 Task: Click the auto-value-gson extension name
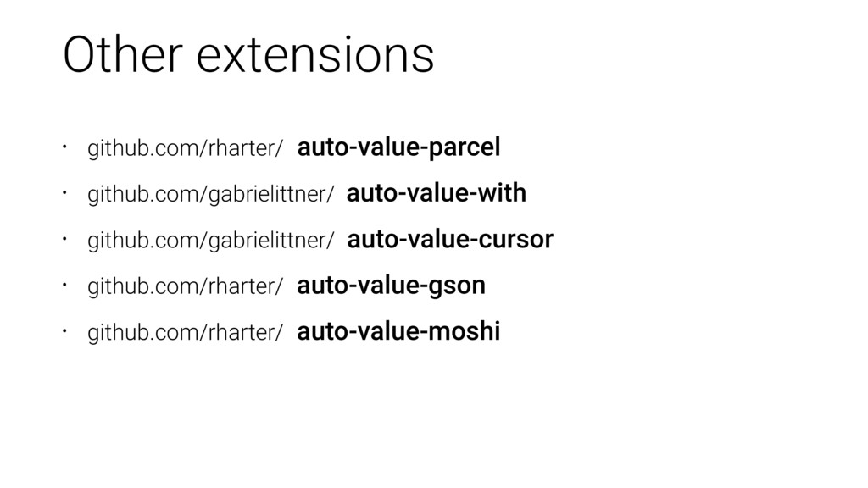[392, 286]
